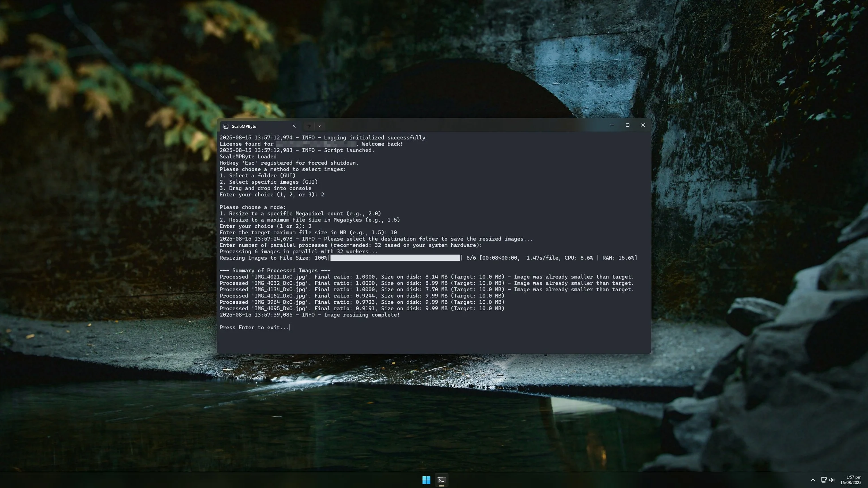The height and width of the screenshot is (488, 868).
Task: Click the volume speaker tray icon
Action: point(831,480)
